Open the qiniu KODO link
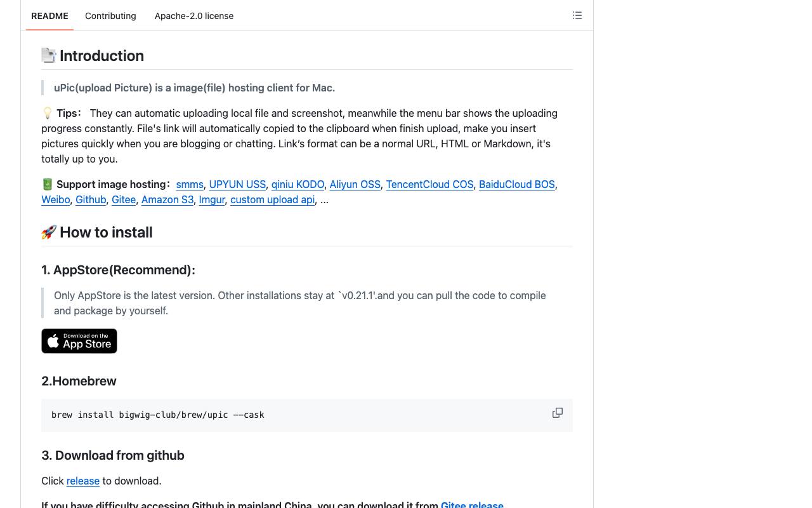The width and height of the screenshot is (812, 508). pos(298,184)
